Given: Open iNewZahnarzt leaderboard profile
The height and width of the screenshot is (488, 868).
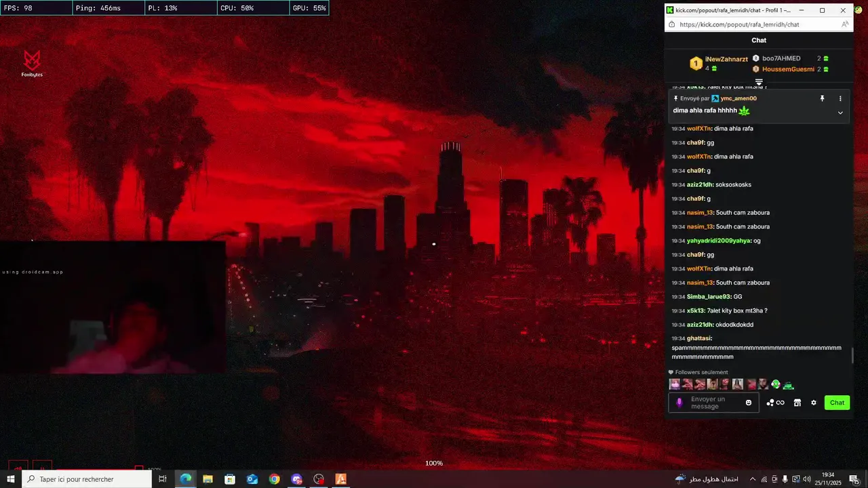Looking at the screenshot, I should 726,60.
